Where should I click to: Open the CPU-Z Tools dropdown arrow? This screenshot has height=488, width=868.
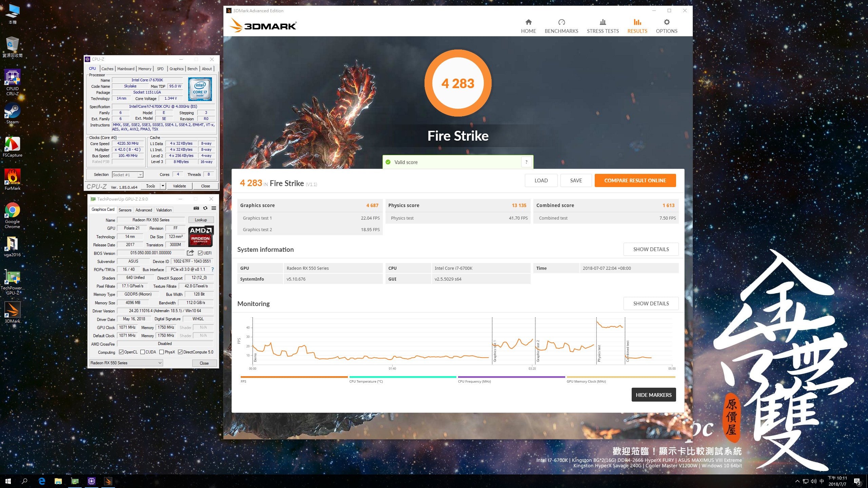pos(163,186)
